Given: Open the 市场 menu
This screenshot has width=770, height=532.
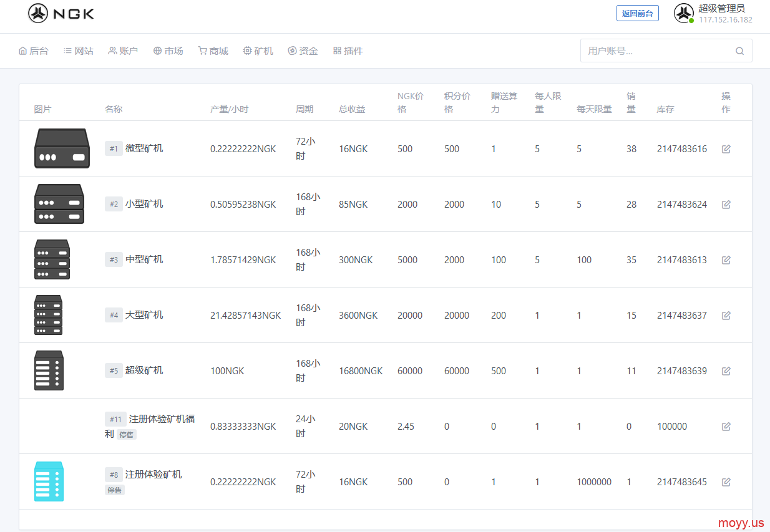Looking at the screenshot, I should 168,51.
